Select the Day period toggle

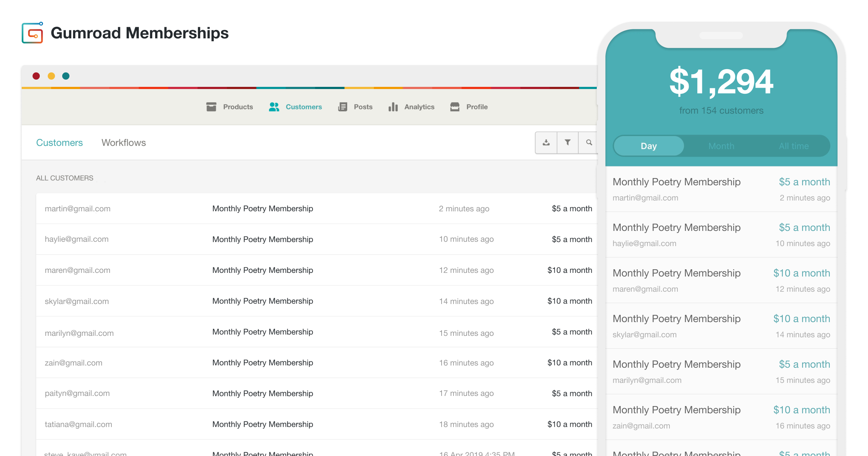pyautogui.click(x=649, y=146)
